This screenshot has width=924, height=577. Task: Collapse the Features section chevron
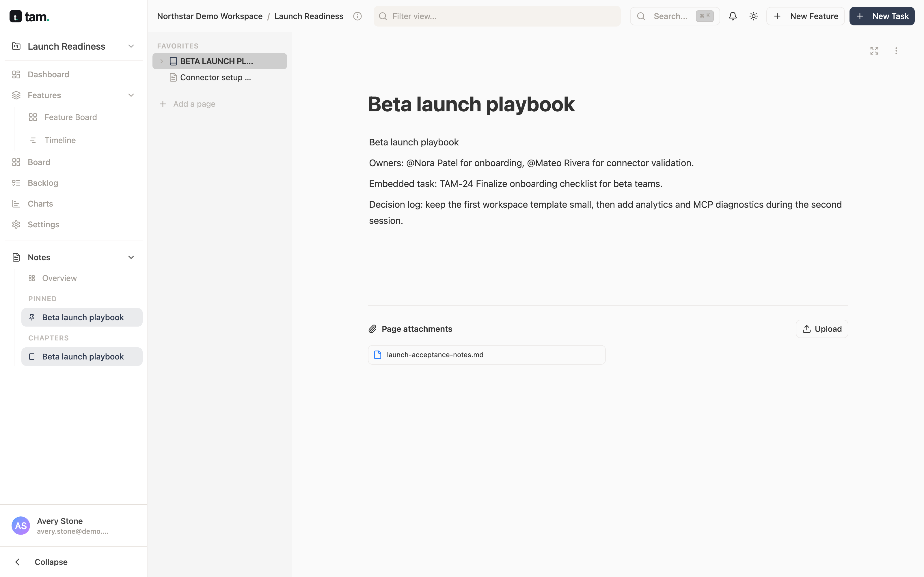131,95
